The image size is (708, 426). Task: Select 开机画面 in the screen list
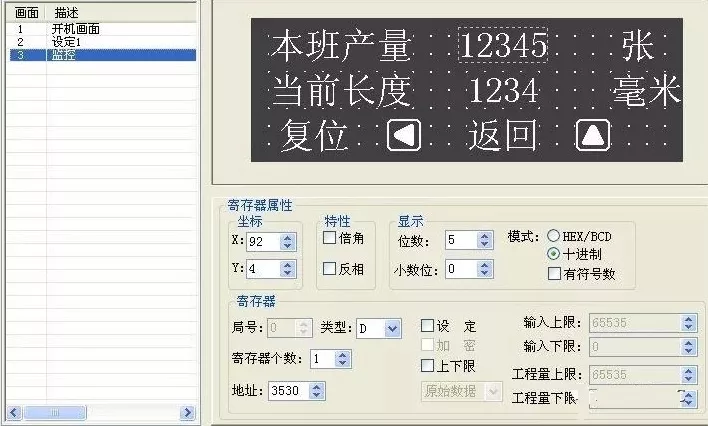pyautogui.click(x=75, y=29)
